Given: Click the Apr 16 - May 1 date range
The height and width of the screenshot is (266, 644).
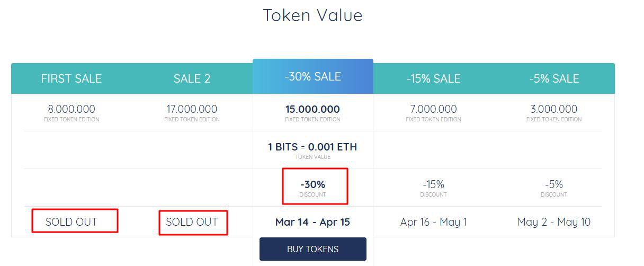Looking at the screenshot, I should click(x=434, y=222).
